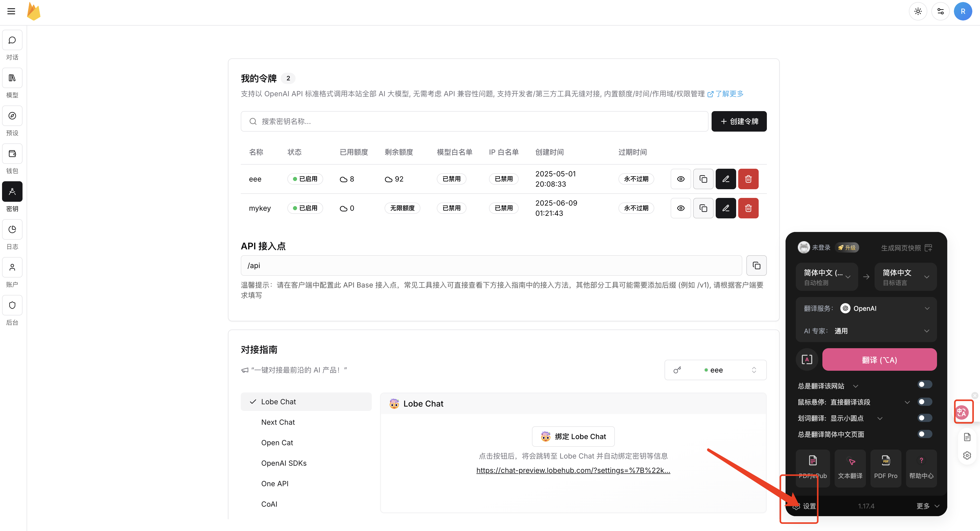Viewport: 980px width, 531px height.
Task: Reveal the eee token with eye icon
Action: pyautogui.click(x=681, y=178)
